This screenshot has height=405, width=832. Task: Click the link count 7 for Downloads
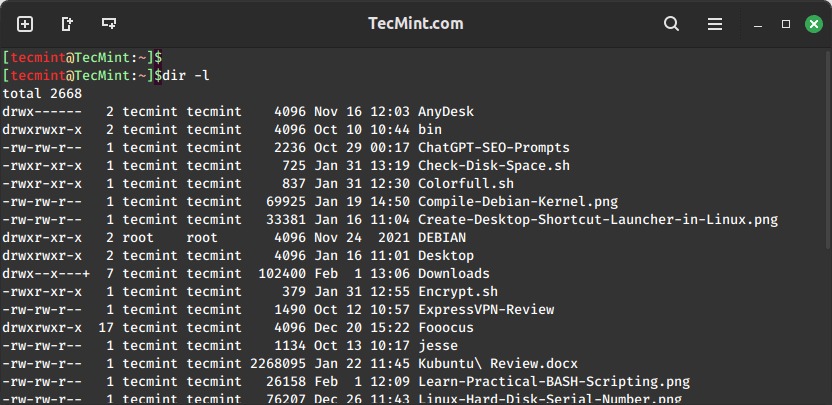(110, 274)
